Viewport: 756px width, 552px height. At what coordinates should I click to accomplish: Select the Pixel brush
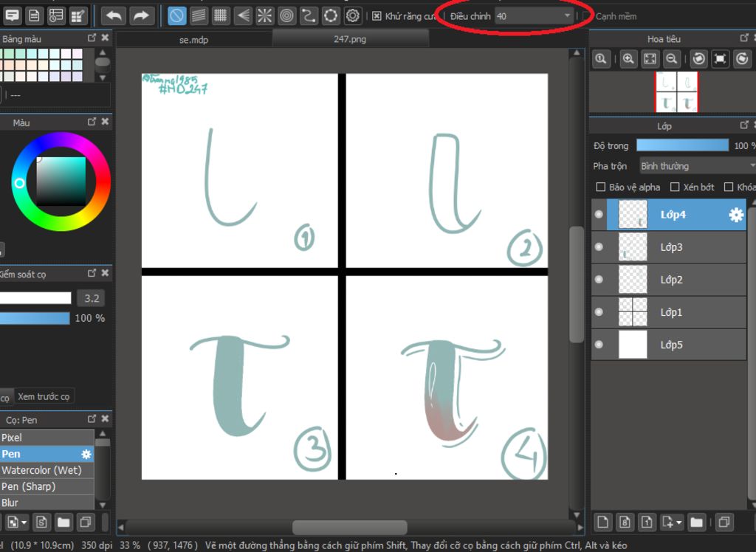pyautogui.click(x=47, y=438)
